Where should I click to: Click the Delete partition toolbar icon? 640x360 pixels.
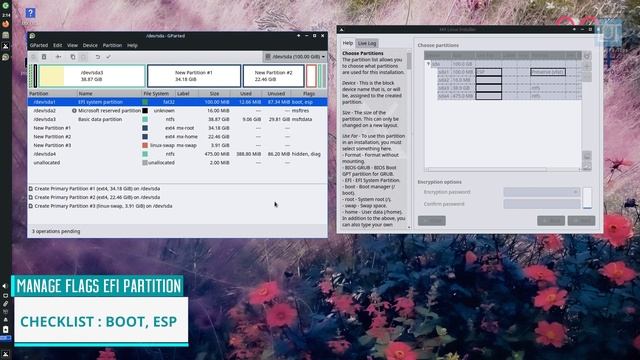(x=44, y=57)
